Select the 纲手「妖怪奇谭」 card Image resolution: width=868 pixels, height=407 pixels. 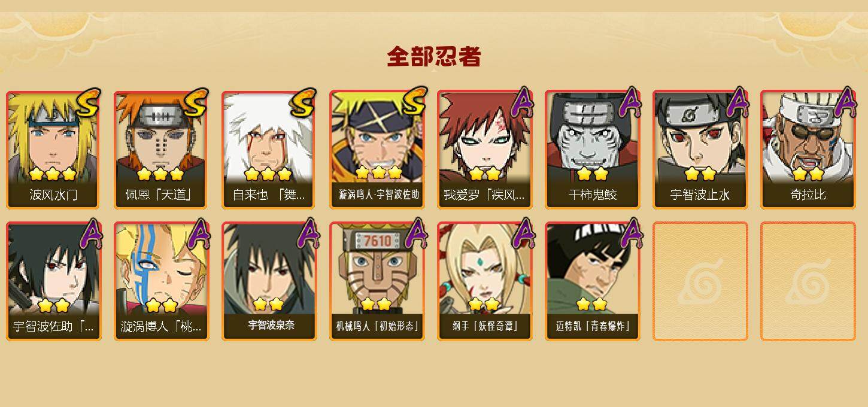[485, 281]
